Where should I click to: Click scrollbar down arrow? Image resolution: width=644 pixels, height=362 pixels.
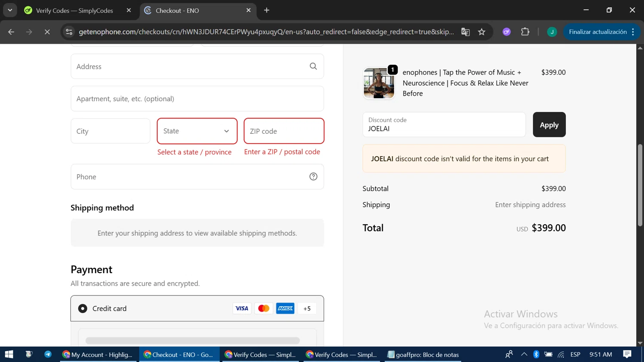pyautogui.click(x=640, y=343)
